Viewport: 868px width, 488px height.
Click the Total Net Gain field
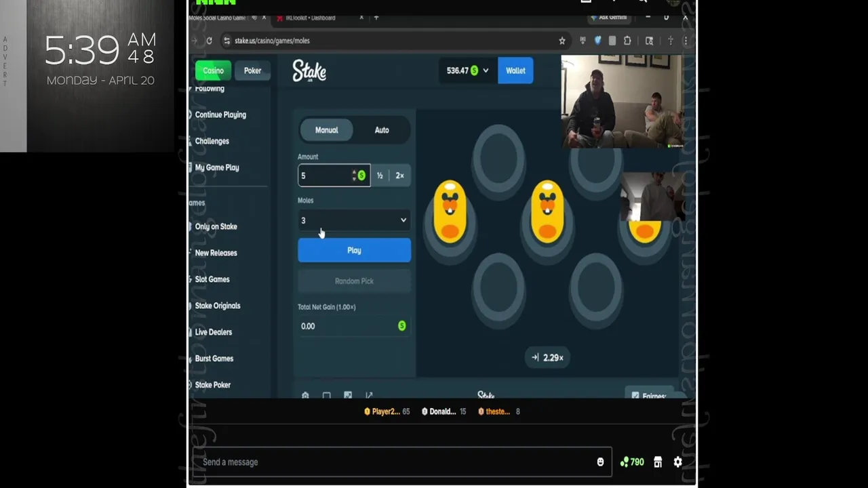point(354,326)
